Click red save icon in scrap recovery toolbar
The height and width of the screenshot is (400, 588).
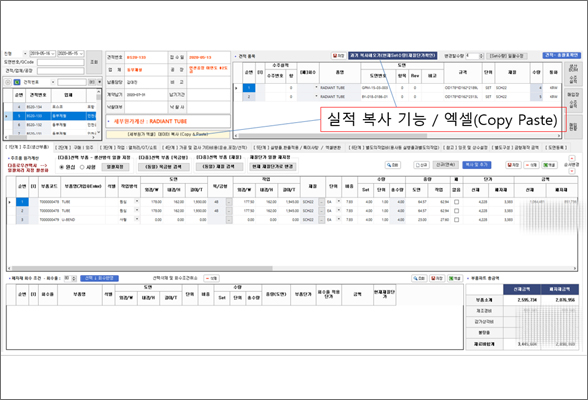pos(437,278)
